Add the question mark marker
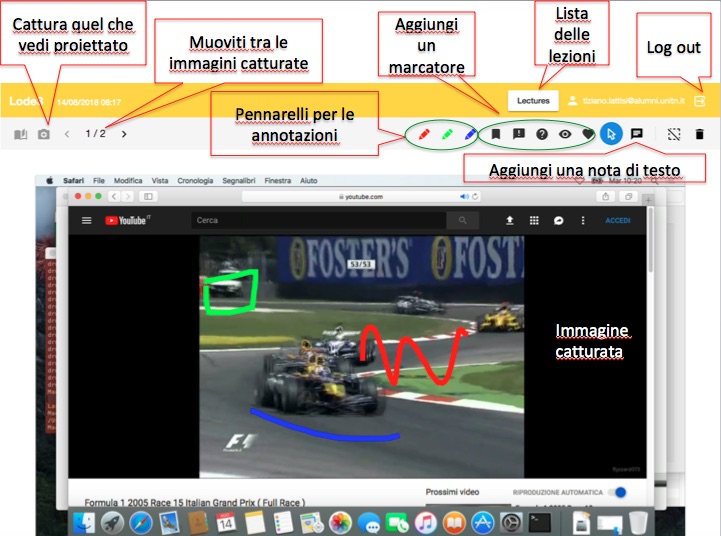Screen dimensions: 721x536 coord(542,134)
